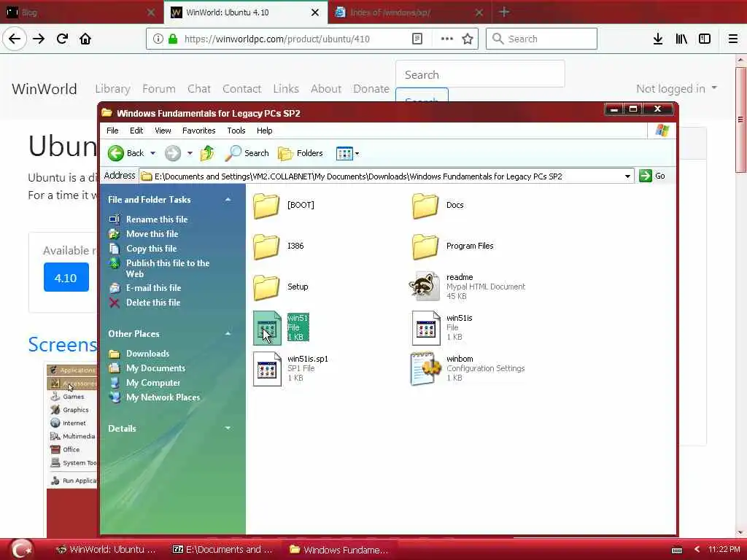
Task: Show site information for winworldpc.com
Action: (158, 39)
